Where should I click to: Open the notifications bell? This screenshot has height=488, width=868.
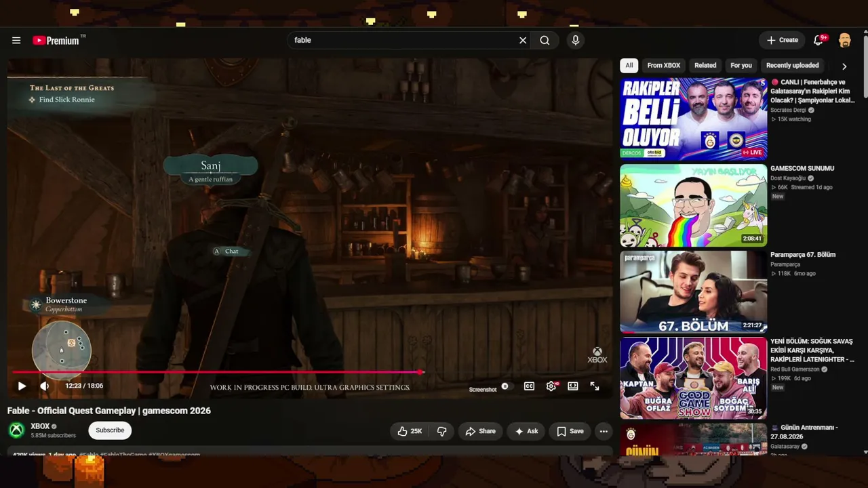click(x=818, y=40)
